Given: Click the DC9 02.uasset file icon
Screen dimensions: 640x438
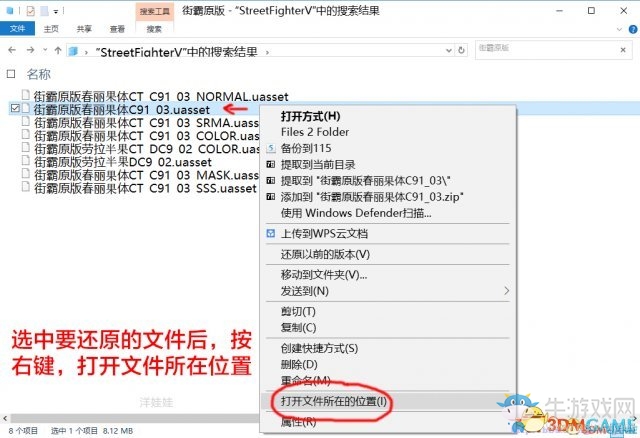Looking at the screenshot, I should [x=26, y=161].
